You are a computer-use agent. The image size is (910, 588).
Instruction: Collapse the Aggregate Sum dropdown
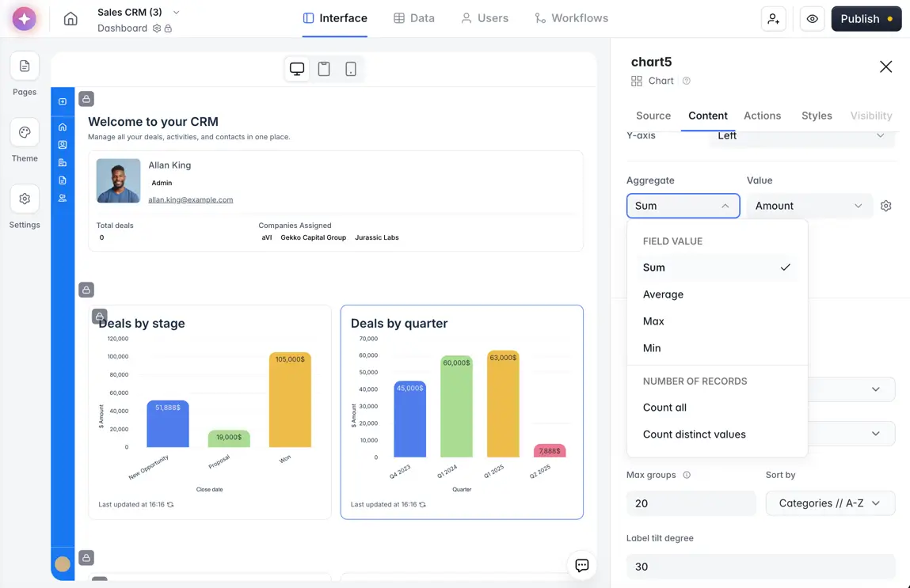tap(683, 206)
